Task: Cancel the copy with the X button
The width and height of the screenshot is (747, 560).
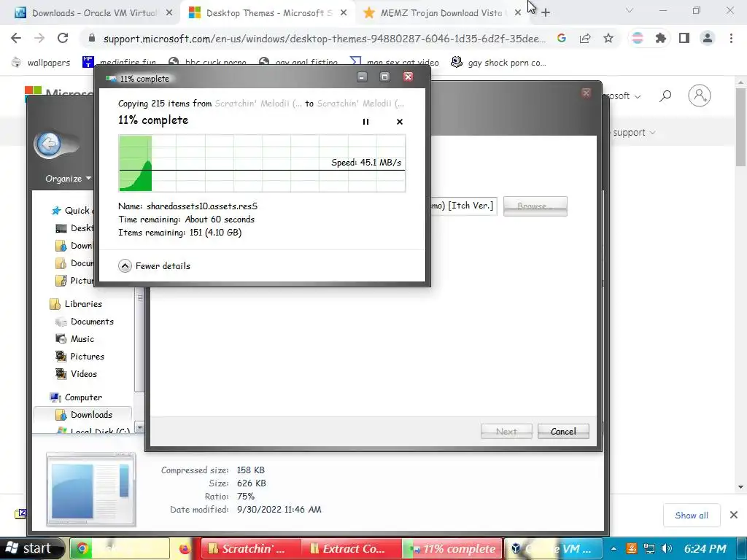Action: (x=400, y=122)
